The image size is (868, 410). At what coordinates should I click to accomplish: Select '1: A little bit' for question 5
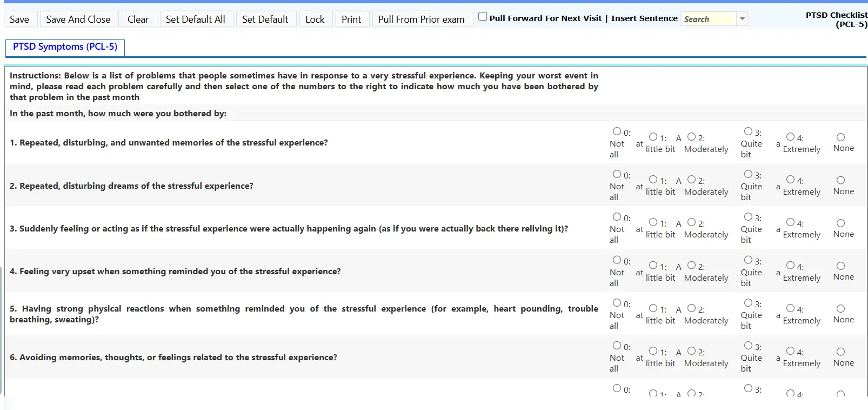pos(653,308)
